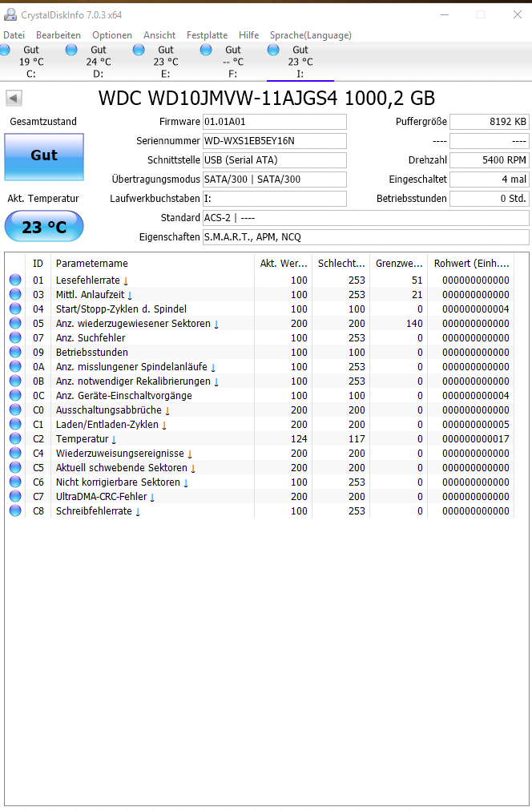Click the Eigenschaften field S.M.A.R.T., APM, NCQ

pyautogui.click(x=365, y=237)
